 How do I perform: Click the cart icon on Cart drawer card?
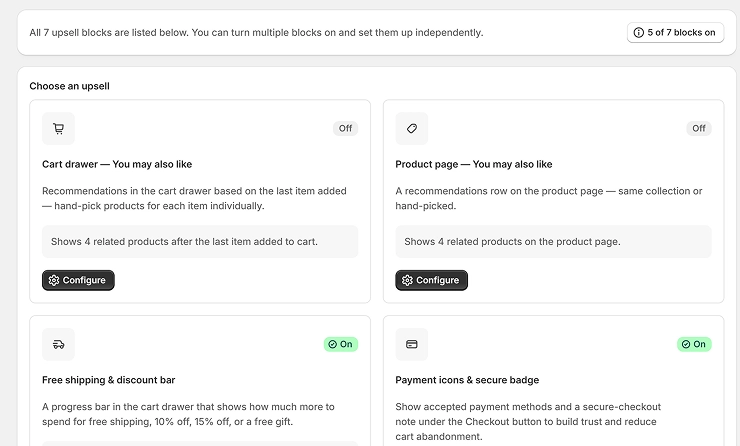click(59, 128)
